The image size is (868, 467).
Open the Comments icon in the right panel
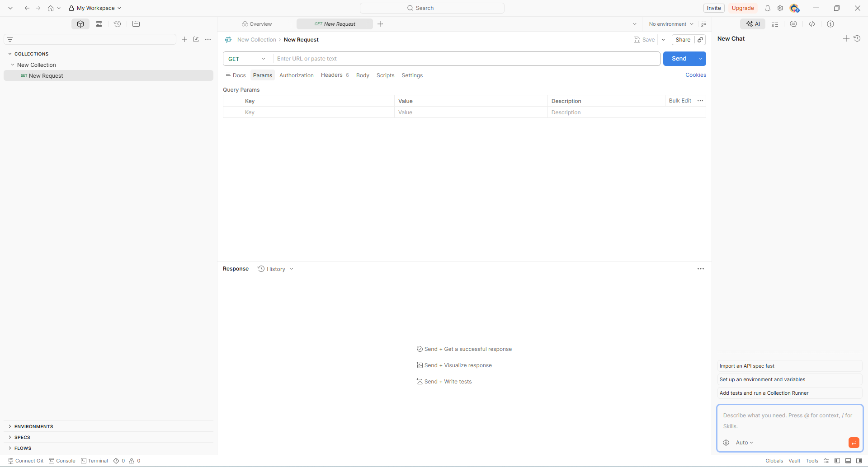pyautogui.click(x=793, y=24)
